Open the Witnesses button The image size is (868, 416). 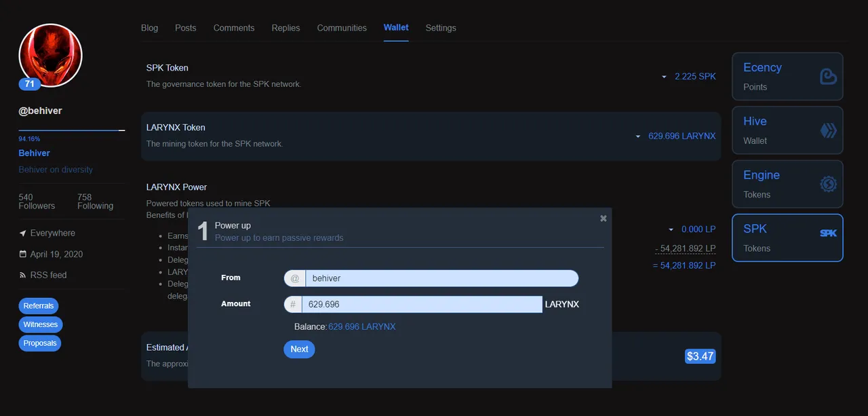[x=41, y=324]
